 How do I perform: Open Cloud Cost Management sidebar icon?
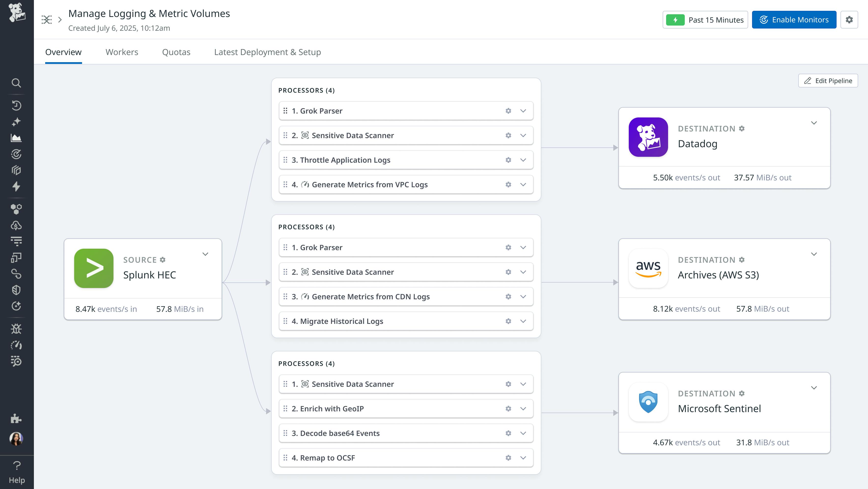click(16, 225)
